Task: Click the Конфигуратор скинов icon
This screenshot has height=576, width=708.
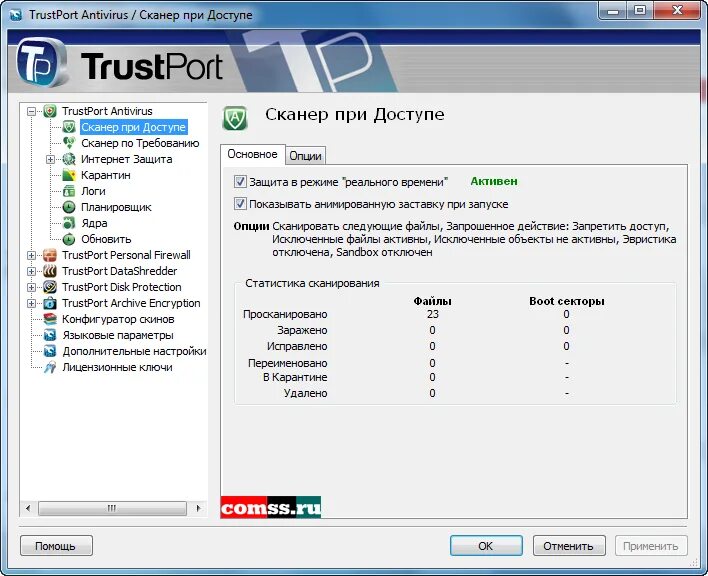Action: [x=50, y=319]
